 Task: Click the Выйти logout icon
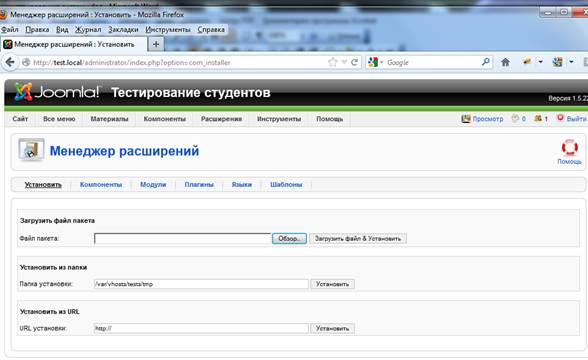pos(560,118)
